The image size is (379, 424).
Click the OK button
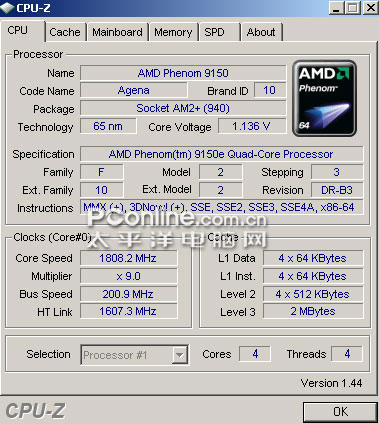[x=340, y=412]
